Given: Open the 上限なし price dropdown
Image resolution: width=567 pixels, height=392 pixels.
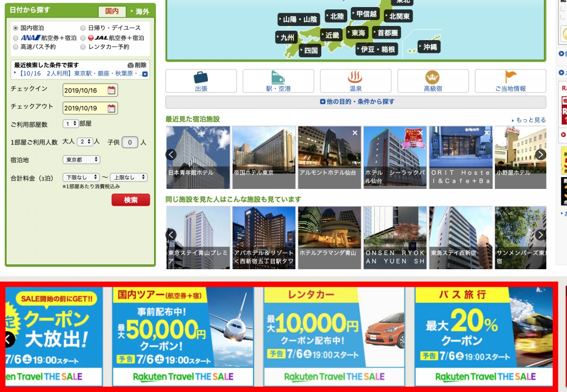Looking at the screenshot, I should 129,178.
